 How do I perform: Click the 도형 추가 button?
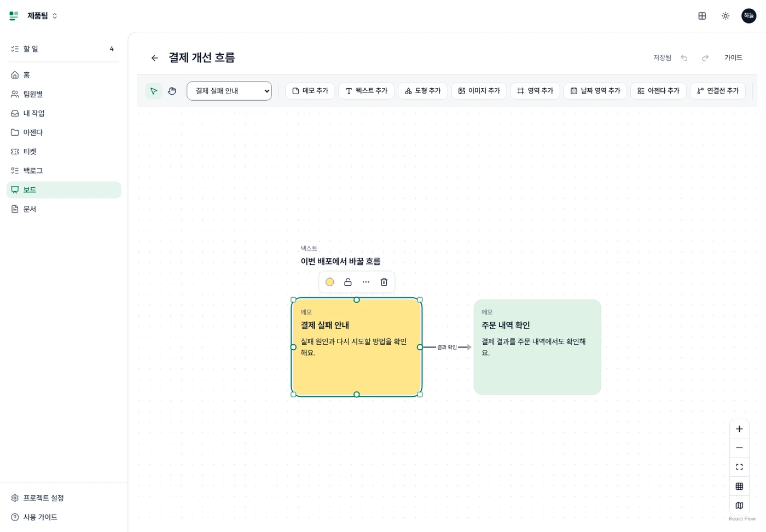[x=423, y=91]
